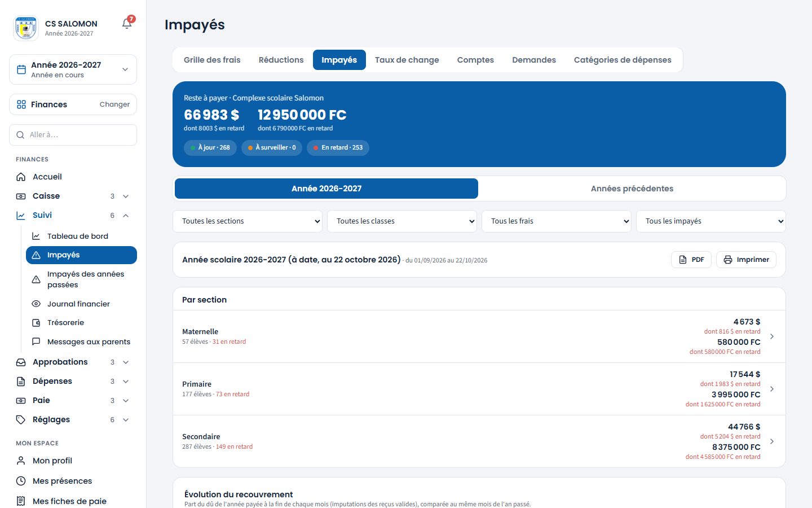Click the printer icon on Imprimer
The image size is (812, 508).
pos(728,260)
